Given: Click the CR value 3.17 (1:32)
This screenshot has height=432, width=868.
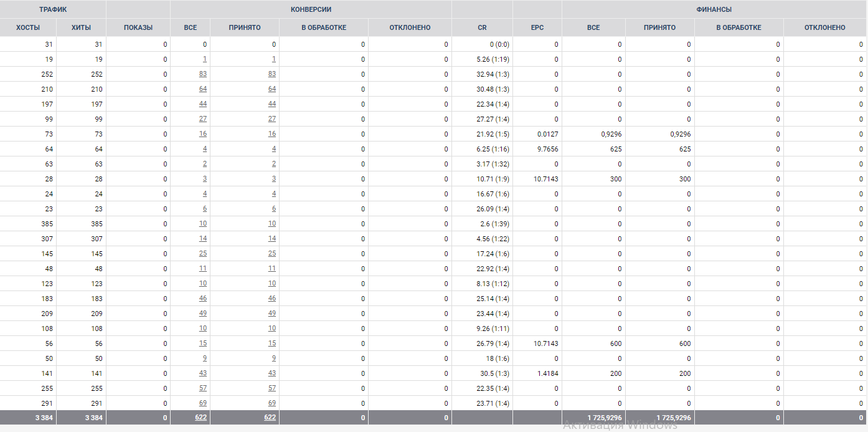Looking at the screenshot, I should point(493,164).
